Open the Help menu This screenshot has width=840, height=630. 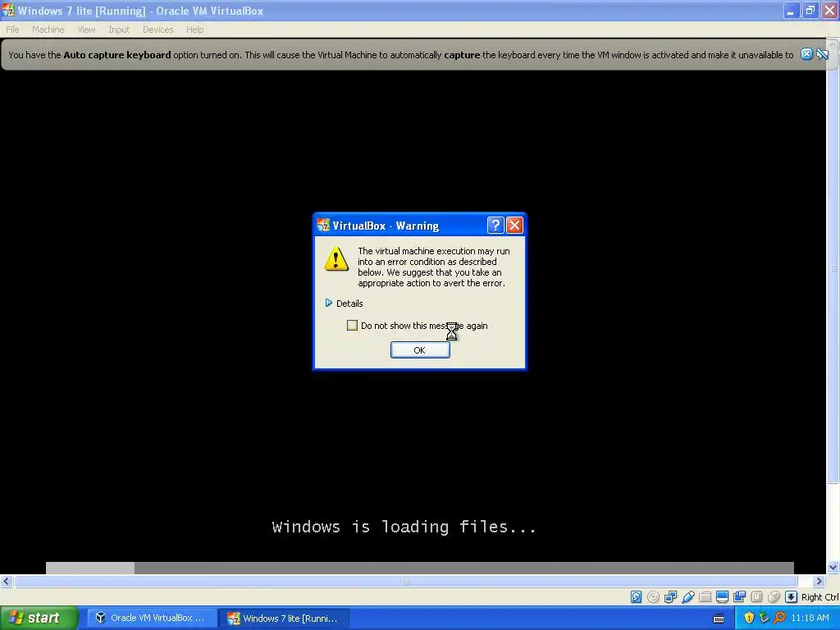tap(195, 30)
